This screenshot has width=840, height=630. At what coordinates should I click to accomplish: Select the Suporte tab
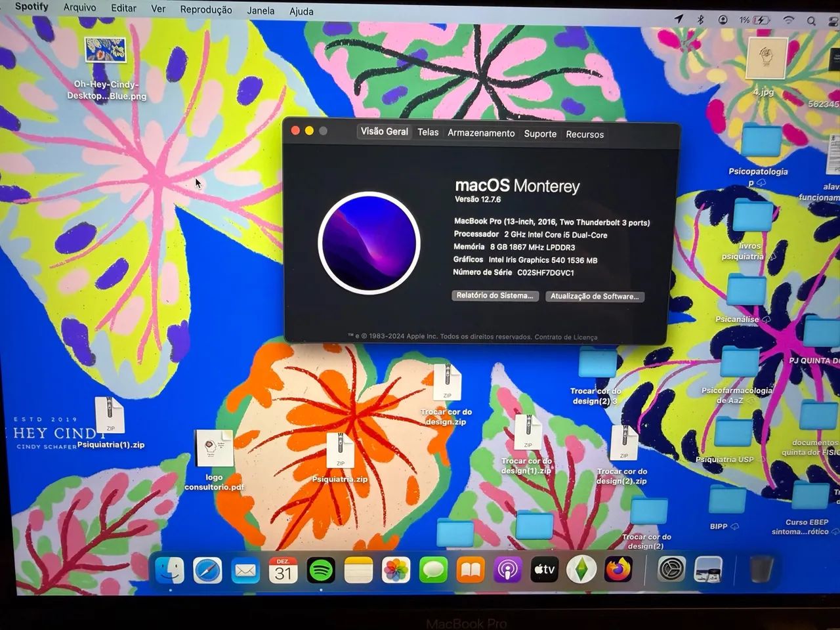(x=540, y=133)
